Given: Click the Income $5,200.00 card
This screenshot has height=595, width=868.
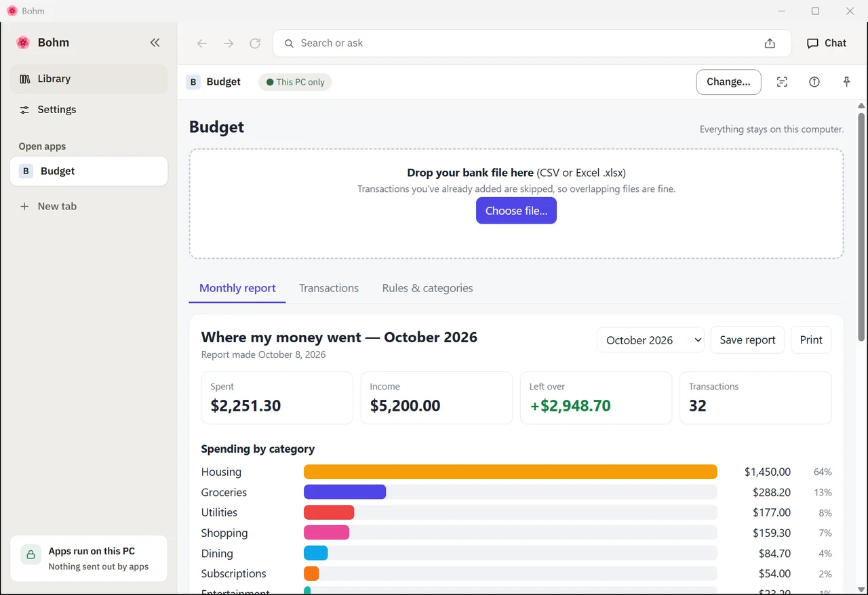Looking at the screenshot, I should tap(437, 398).
